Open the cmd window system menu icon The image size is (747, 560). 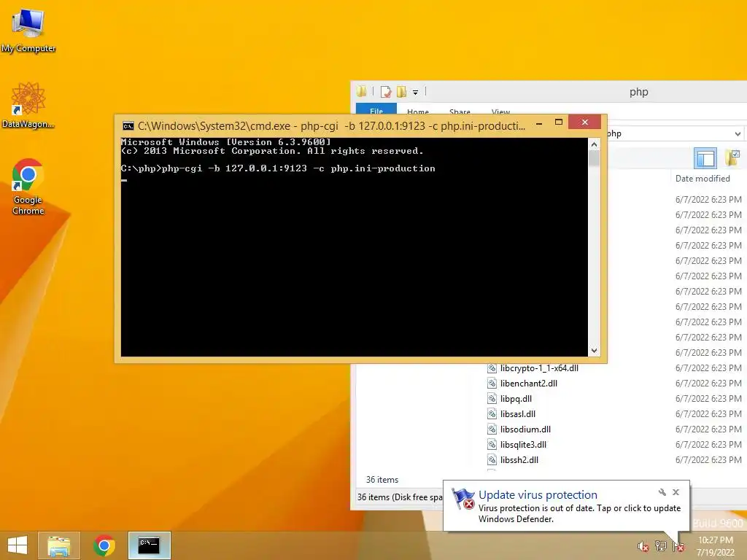tap(128, 125)
